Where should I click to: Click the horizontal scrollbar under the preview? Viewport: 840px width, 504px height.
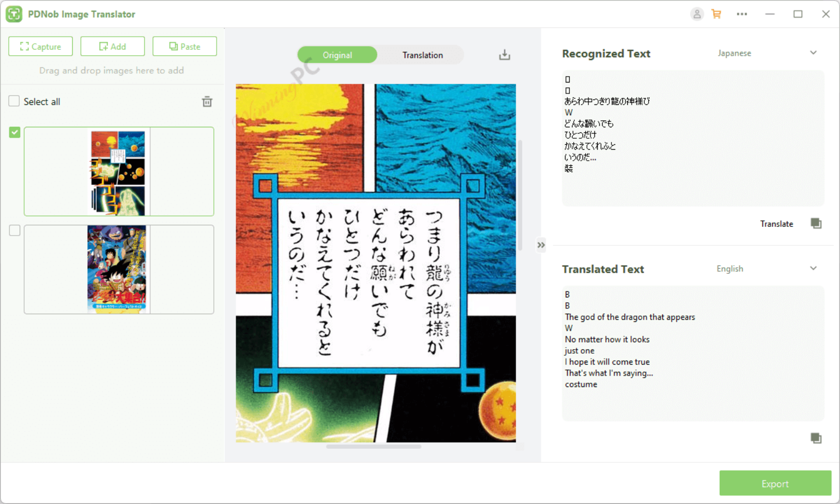[374, 447]
